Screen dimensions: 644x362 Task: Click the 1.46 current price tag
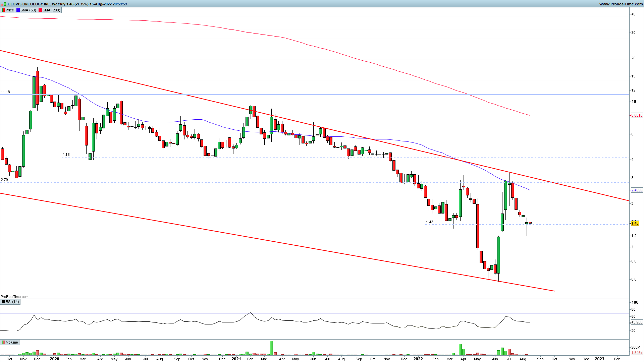click(x=635, y=223)
